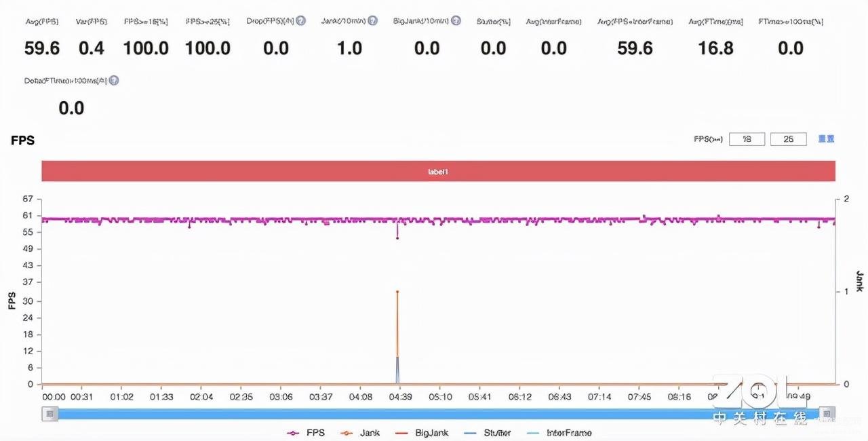The height and width of the screenshot is (441, 868).
Task: Click the blue time range bar under the chart
Action: click(438, 414)
